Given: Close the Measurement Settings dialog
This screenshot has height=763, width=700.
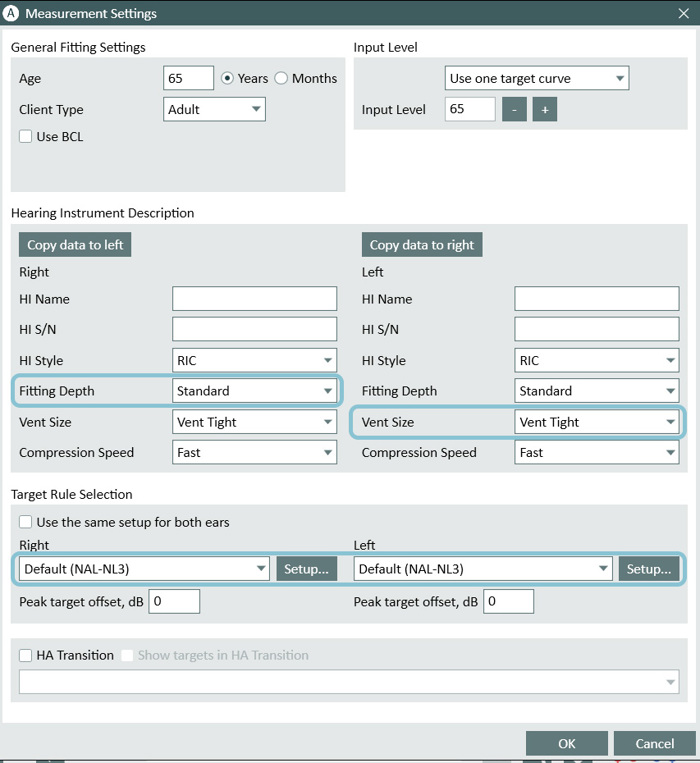Looking at the screenshot, I should click(683, 13).
